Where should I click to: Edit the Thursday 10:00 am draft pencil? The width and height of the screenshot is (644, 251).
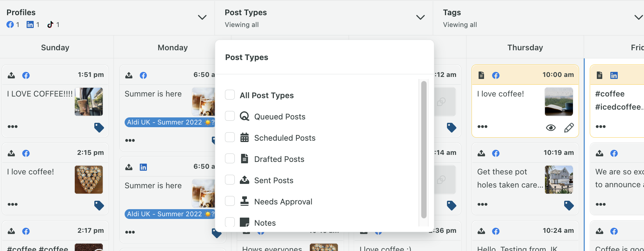569,128
